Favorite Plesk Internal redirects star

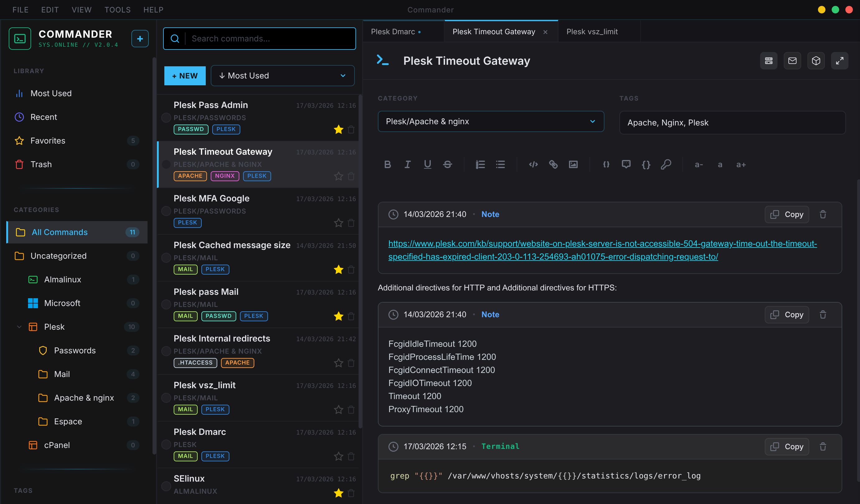click(338, 363)
